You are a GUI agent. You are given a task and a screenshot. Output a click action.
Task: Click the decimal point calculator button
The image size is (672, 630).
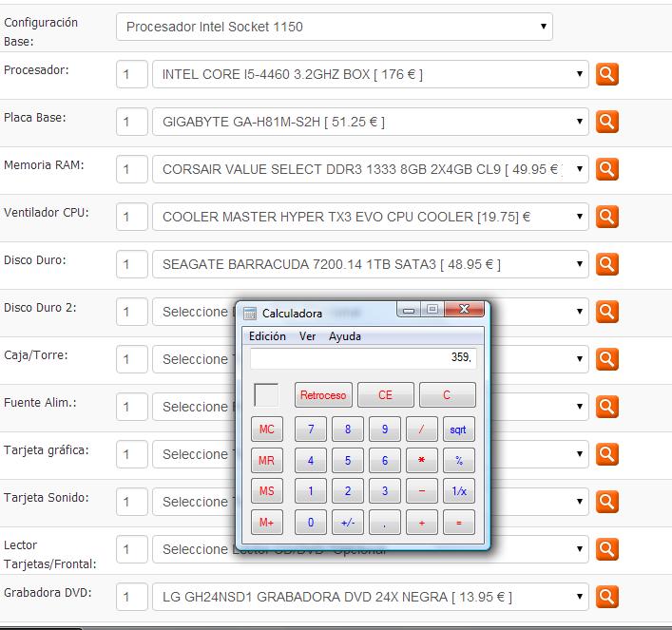point(385,523)
